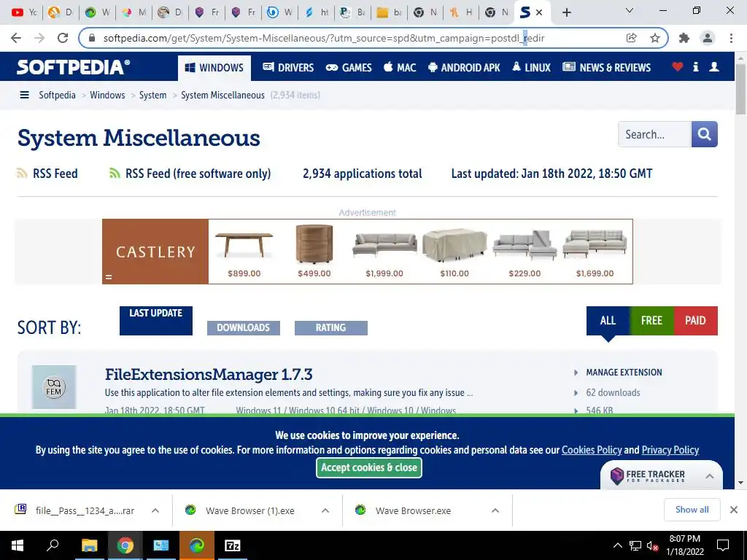Open the tab search dropdown chevron

[x=630, y=10]
